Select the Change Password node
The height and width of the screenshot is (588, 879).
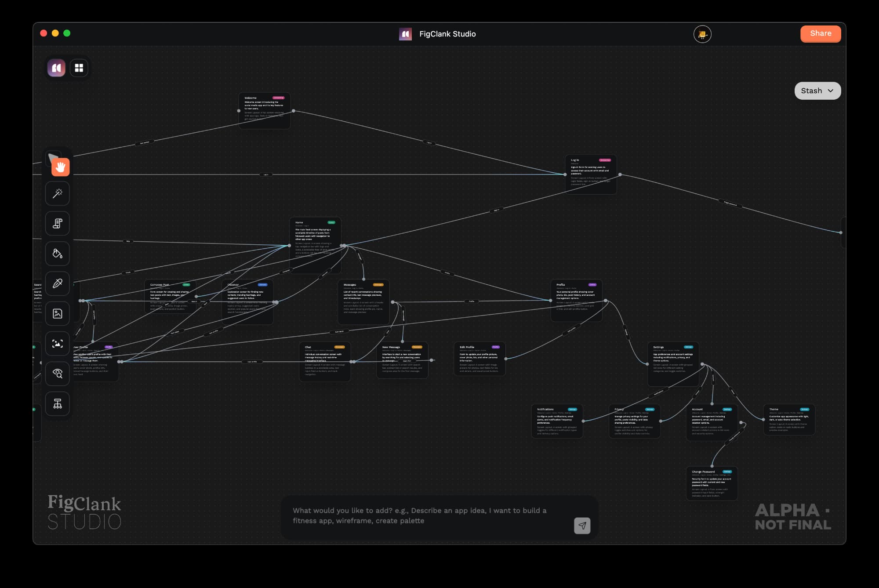[712, 483]
